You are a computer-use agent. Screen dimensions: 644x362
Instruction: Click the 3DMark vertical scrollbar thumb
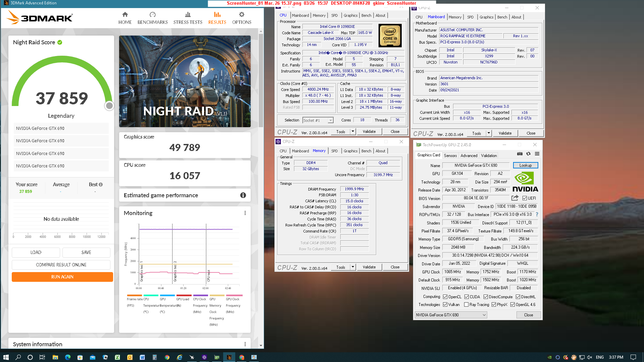[261, 81]
